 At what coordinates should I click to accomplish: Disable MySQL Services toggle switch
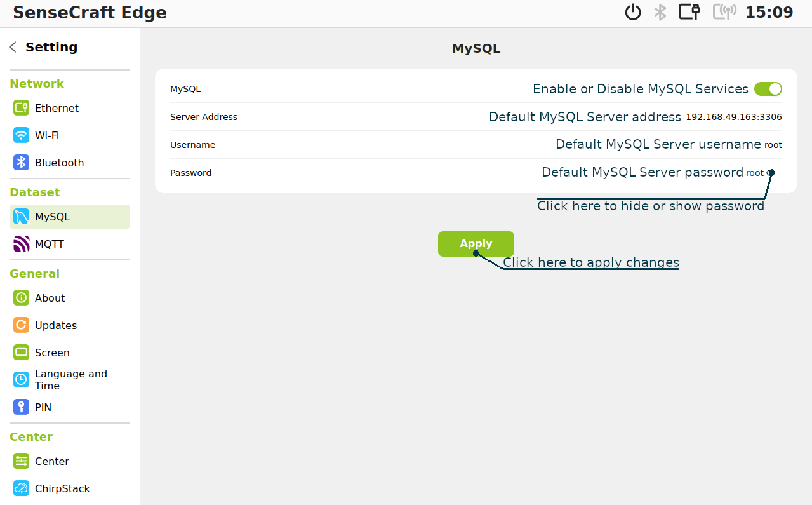click(768, 89)
